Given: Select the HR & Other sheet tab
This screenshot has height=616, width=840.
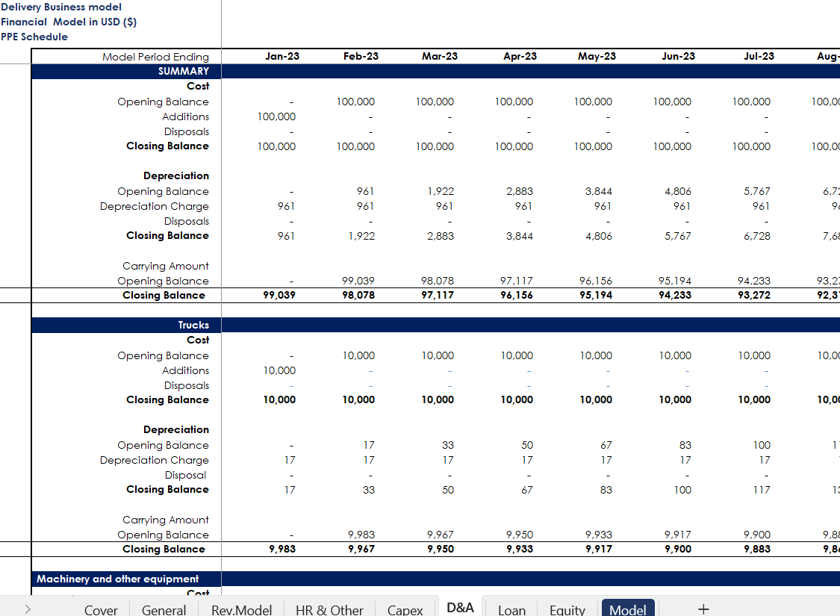Looking at the screenshot, I should tap(329, 609).
